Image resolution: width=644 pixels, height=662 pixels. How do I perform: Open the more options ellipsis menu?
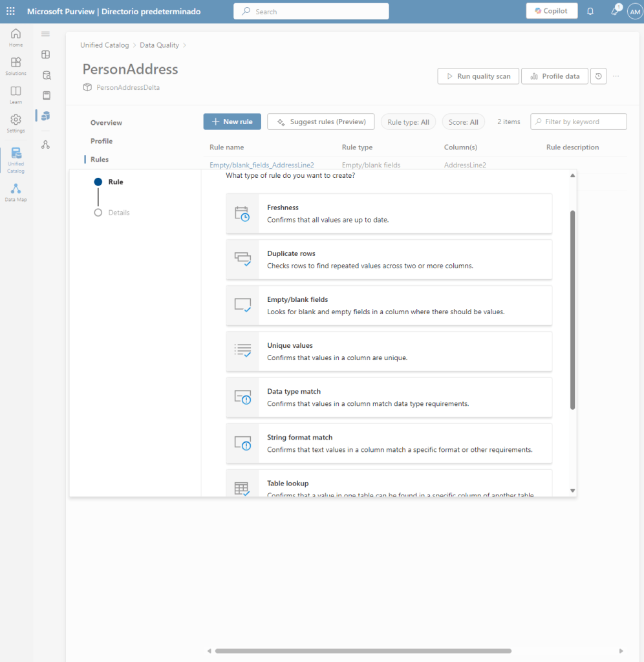pos(616,76)
